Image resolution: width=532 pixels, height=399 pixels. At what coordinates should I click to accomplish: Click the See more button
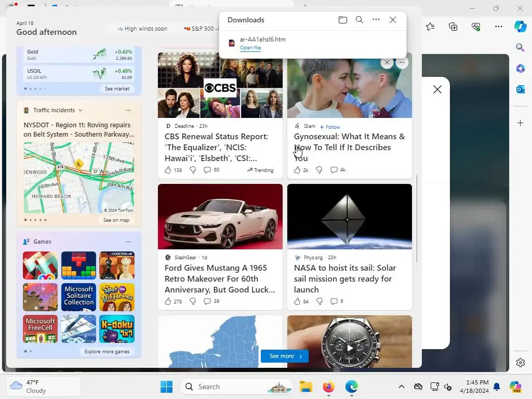(x=285, y=356)
